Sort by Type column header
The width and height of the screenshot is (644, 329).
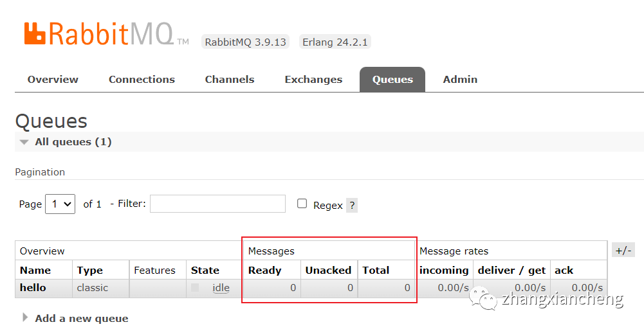(x=90, y=271)
